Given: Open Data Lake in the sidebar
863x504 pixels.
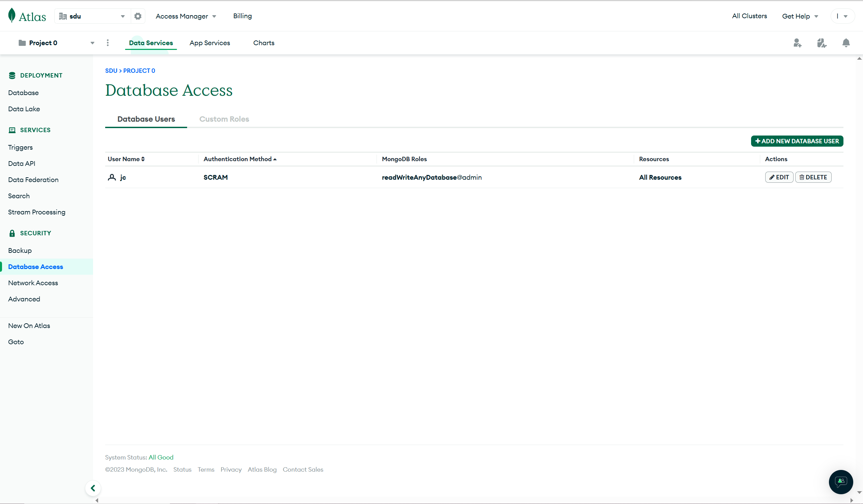Looking at the screenshot, I should click(x=24, y=109).
